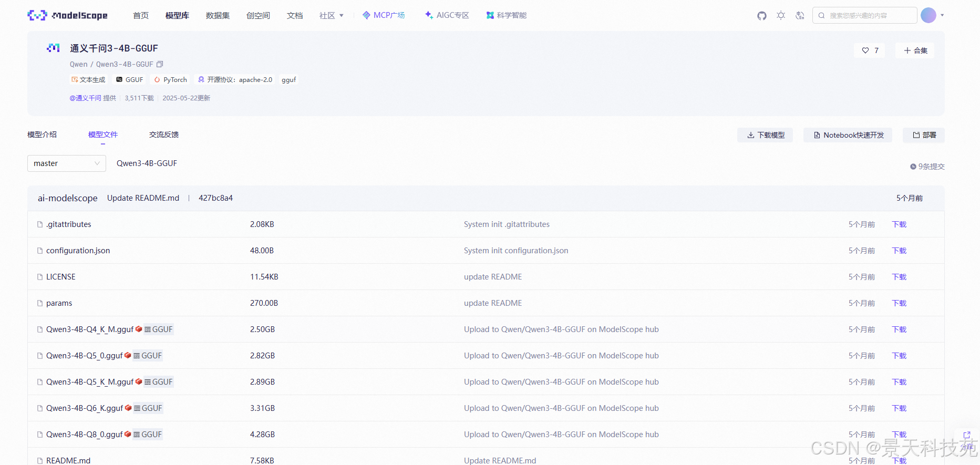Toggle the sun light/dark theme icon
This screenshot has height=465, width=980.
(781, 16)
